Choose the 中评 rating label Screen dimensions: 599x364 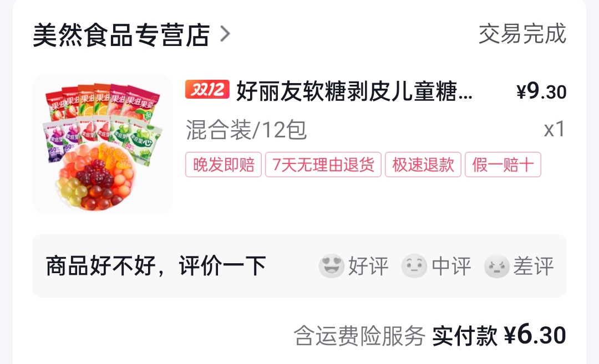click(451, 266)
